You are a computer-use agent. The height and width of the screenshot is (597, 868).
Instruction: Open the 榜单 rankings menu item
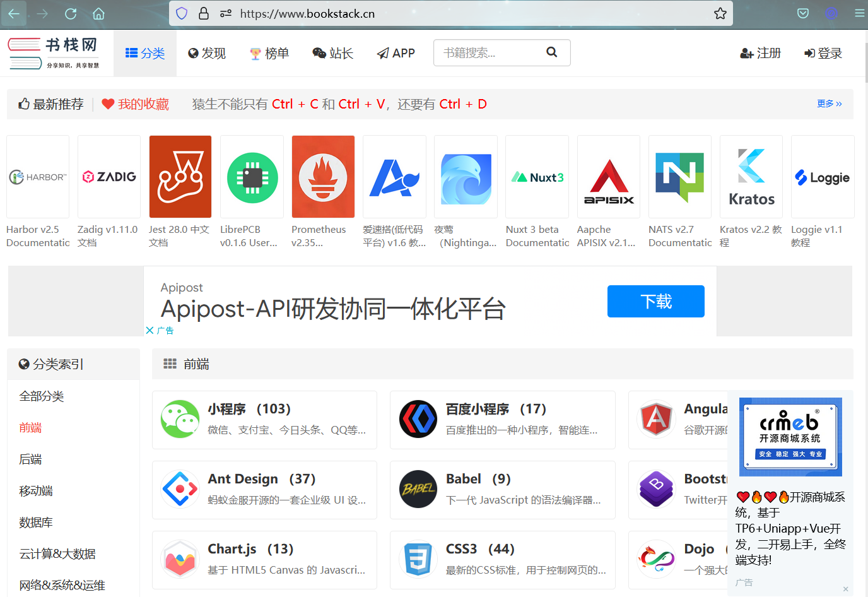pyautogui.click(x=269, y=53)
